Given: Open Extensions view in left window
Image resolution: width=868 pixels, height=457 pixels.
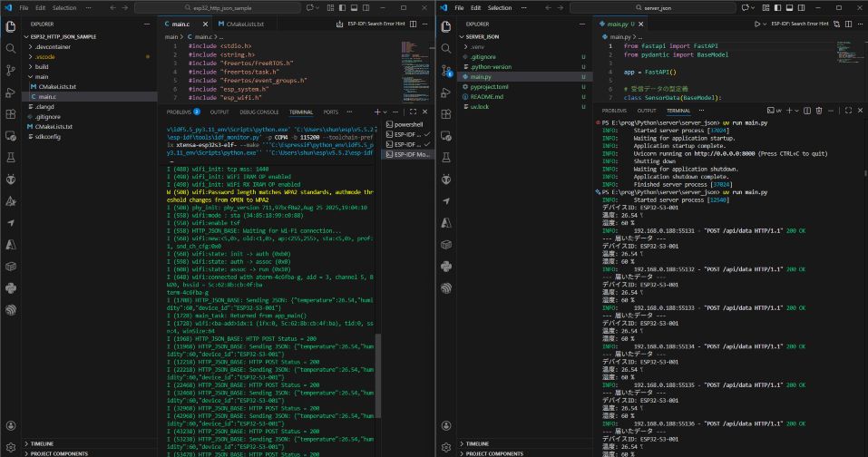Looking at the screenshot, I should click(11, 114).
